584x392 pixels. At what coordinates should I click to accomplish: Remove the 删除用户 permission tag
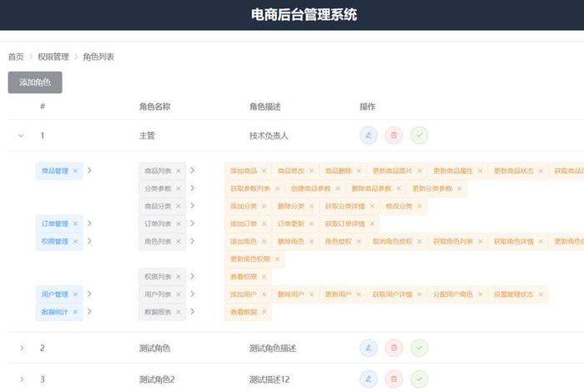point(311,294)
